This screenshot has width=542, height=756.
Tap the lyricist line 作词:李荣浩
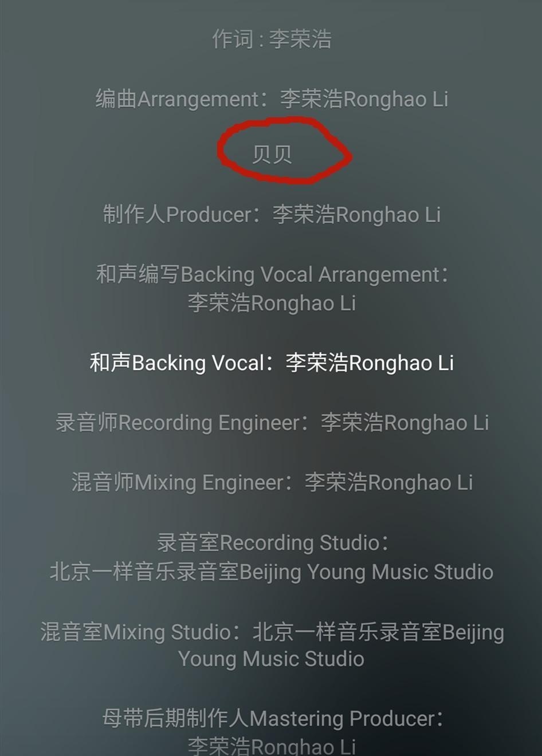coord(272,40)
